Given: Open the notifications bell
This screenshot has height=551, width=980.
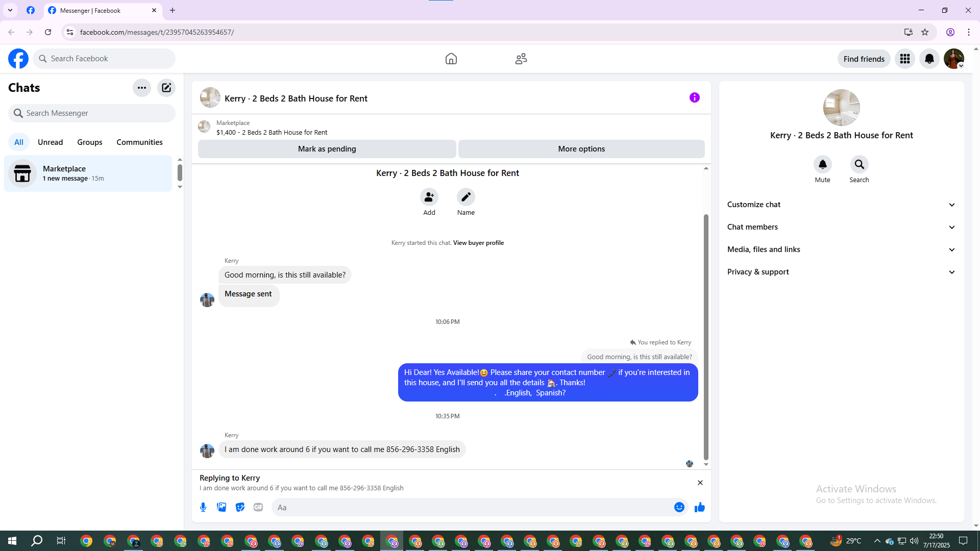Looking at the screenshot, I should (929, 59).
